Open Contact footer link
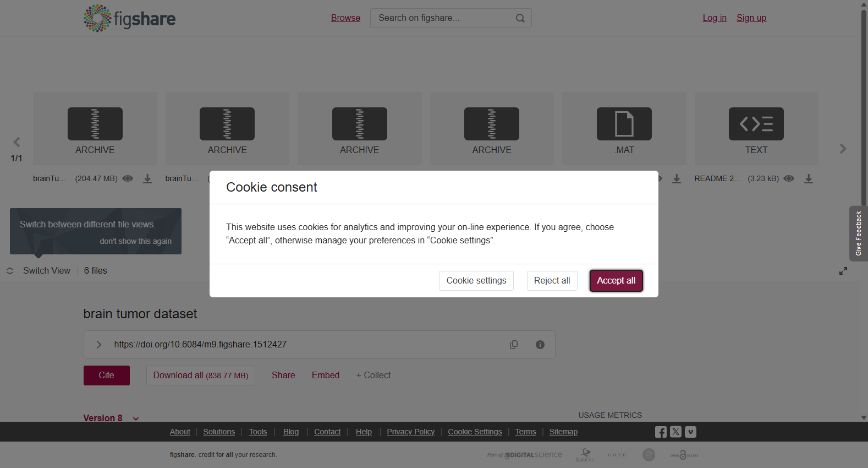 pyautogui.click(x=327, y=432)
